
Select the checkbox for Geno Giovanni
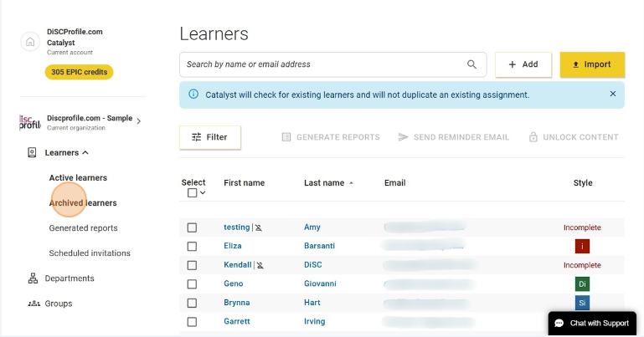192,284
